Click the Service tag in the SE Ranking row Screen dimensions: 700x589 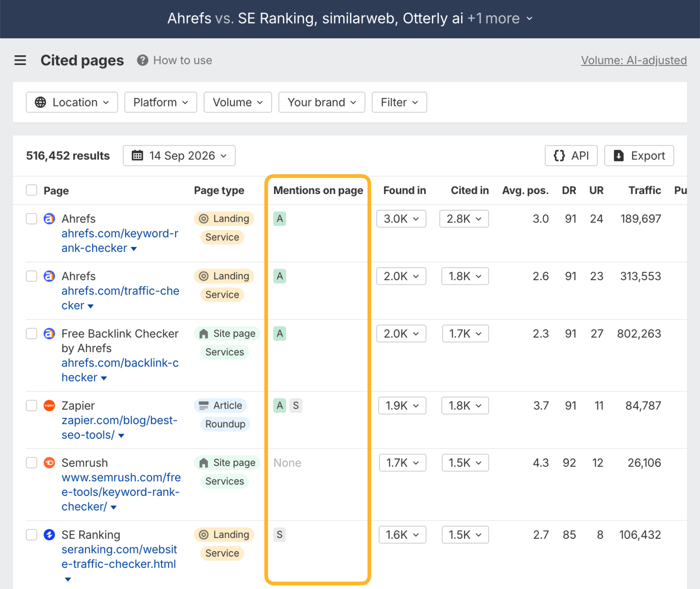pyautogui.click(x=222, y=553)
